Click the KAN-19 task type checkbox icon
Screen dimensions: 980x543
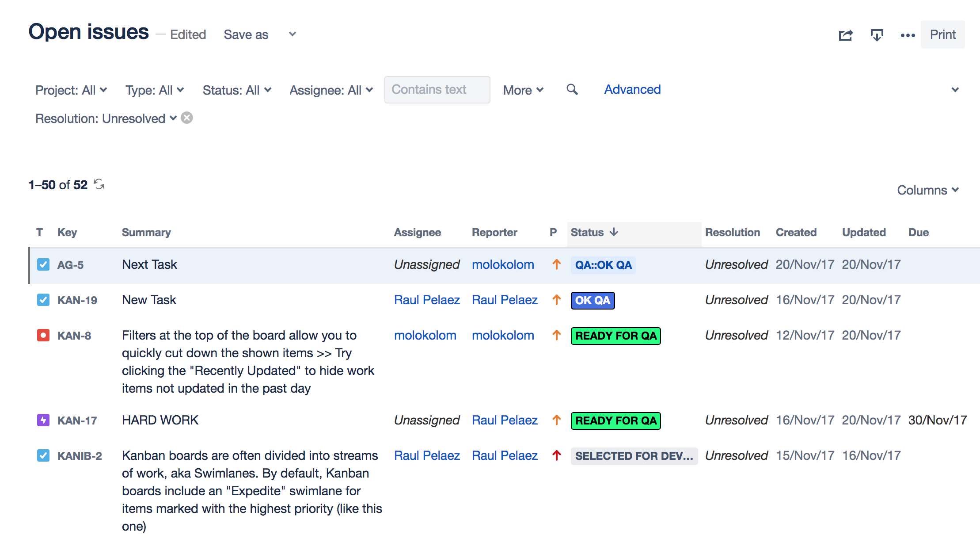tap(43, 300)
